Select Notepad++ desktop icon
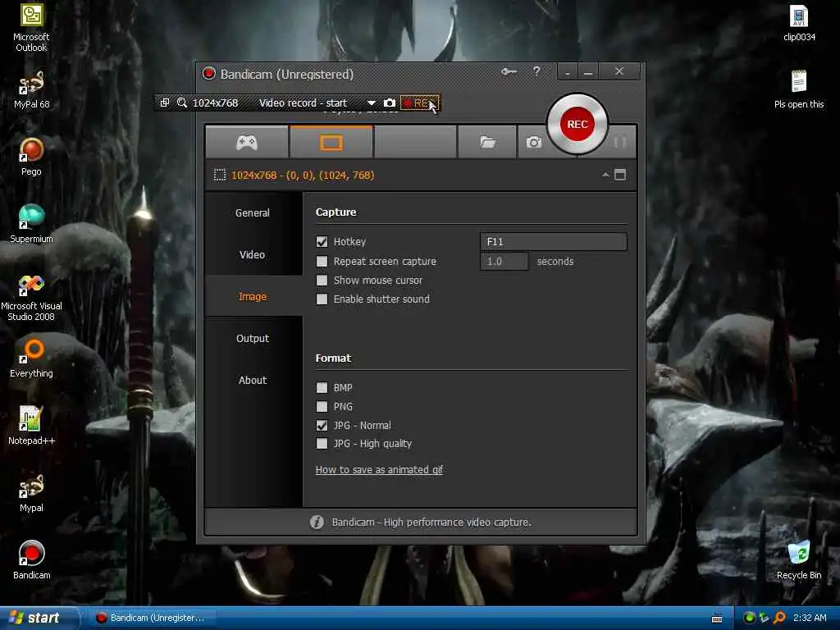This screenshot has width=840, height=630. pyautogui.click(x=31, y=426)
